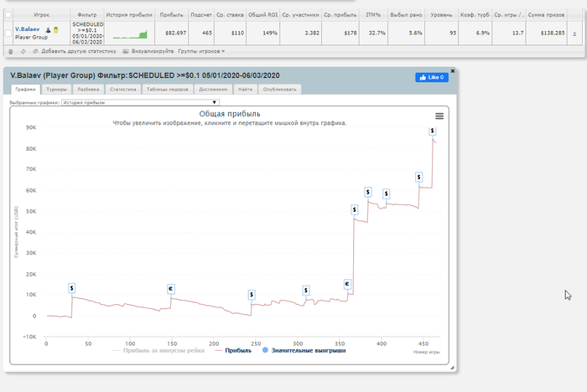Click the dollar marker at the 50K level
Viewport: 587px width, 392px height.
point(355,210)
